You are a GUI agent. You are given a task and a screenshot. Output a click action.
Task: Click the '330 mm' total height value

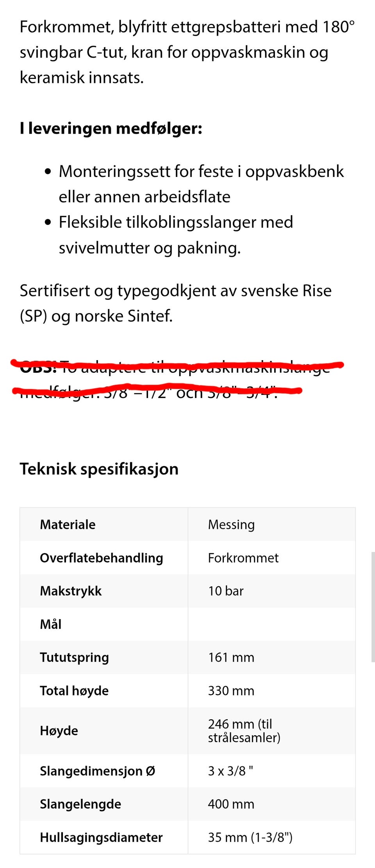click(231, 690)
